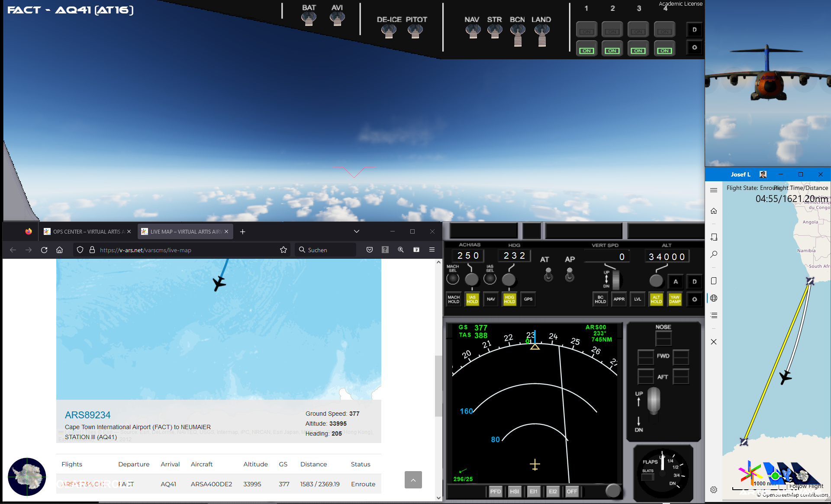Click the departure airport marker on the tracker map
Image resolution: width=831 pixels, height=504 pixels.
(810, 281)
